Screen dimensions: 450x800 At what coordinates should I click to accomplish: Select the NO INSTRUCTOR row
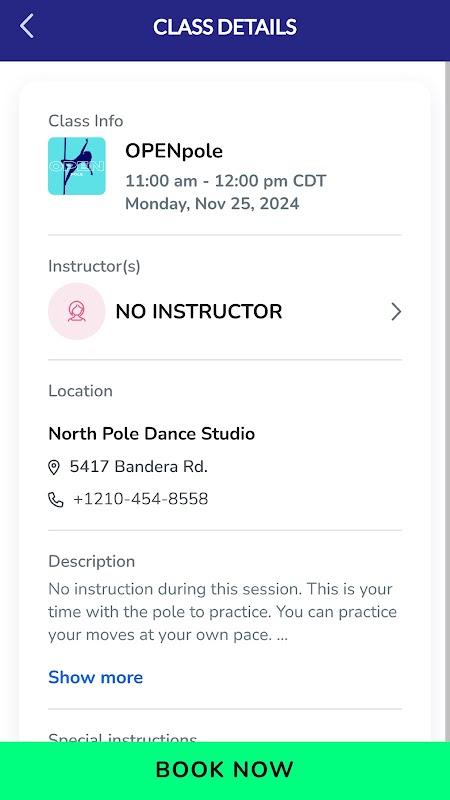point(225,311)
